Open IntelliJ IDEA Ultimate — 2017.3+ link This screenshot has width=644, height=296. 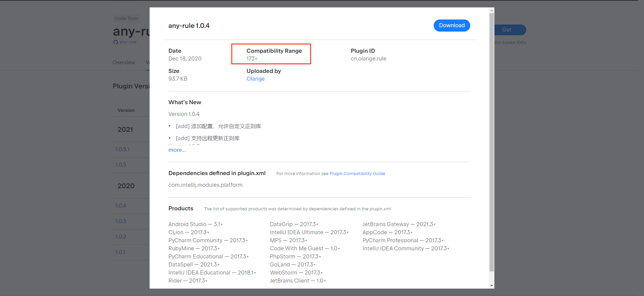[x=309, y=232]
